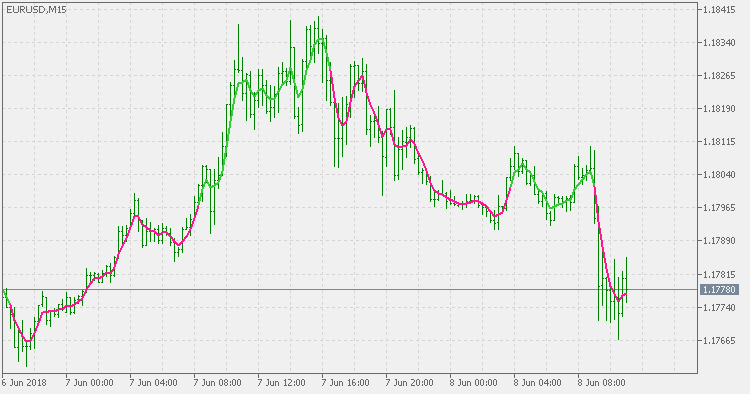Click the 1.18340 price scale label
This screenshot has height=394, width=750.
[x=719, y=43]
